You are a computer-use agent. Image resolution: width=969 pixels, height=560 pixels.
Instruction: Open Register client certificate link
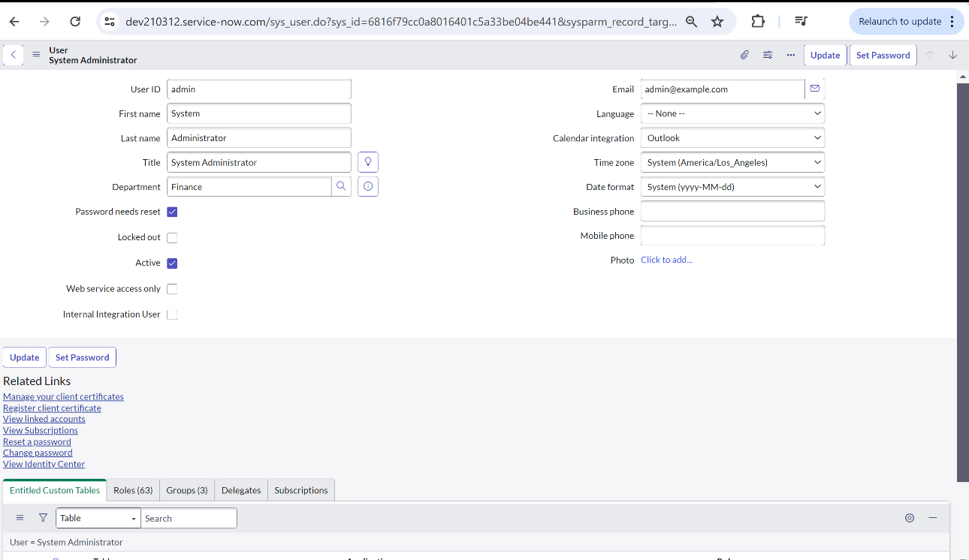tap(52, 408)
